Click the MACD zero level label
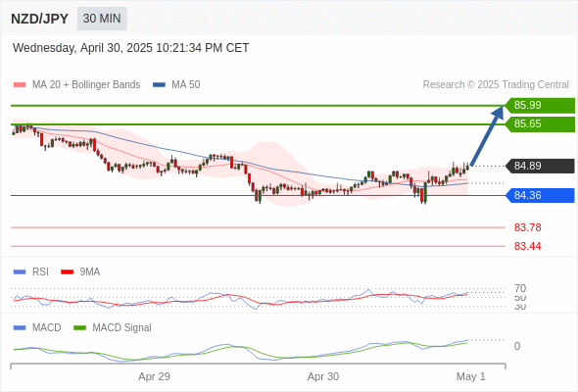 tap(517, 346)
